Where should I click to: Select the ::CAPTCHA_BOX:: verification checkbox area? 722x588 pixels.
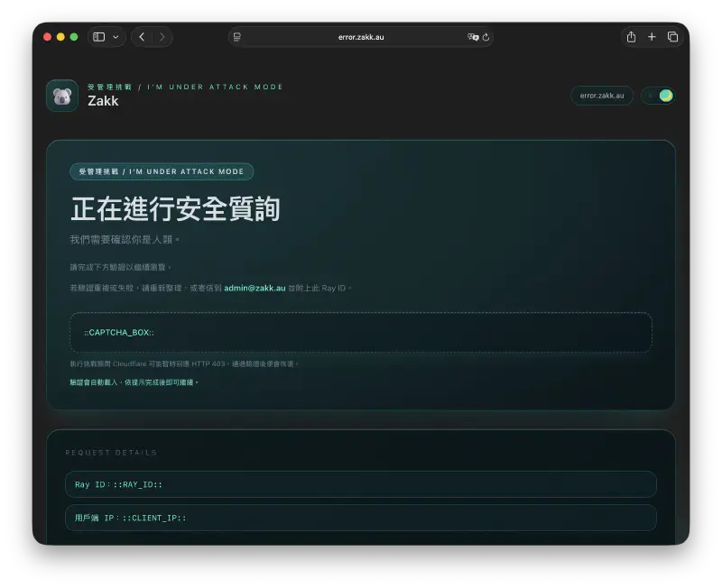(x=361, y=332)
